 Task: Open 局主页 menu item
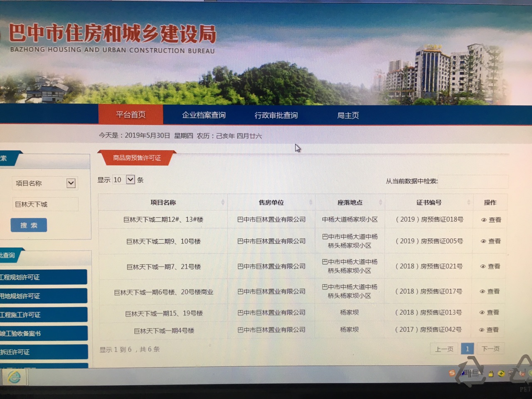point(348,115)
